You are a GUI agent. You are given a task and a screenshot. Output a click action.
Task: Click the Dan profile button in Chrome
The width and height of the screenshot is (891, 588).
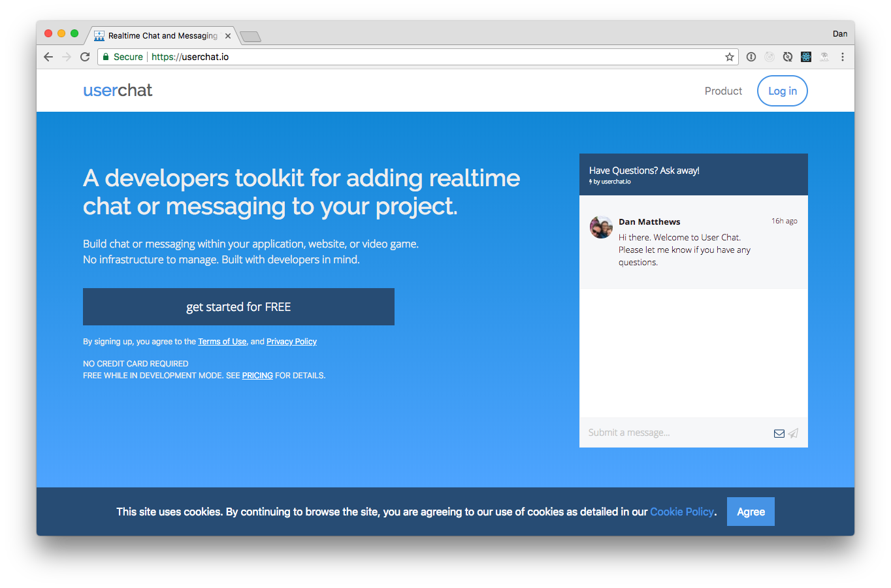[x=840, y=34]
